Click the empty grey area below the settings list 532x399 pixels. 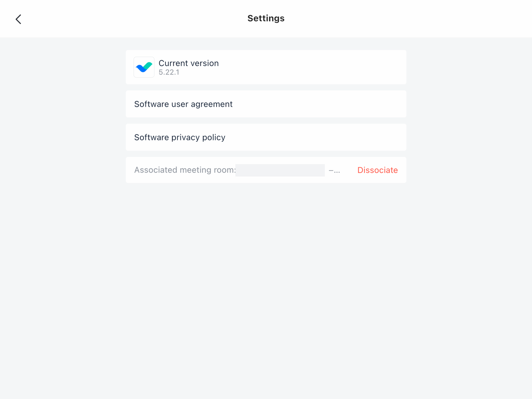pyautogui.click(x=266, y=291)
